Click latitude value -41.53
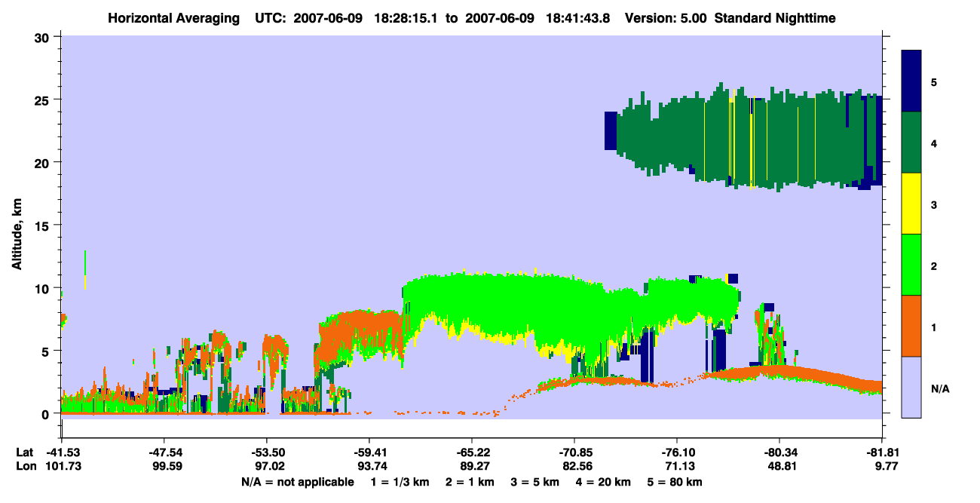Image resolution: width=980 pixels, height=503 pixels. coord(61,452)
